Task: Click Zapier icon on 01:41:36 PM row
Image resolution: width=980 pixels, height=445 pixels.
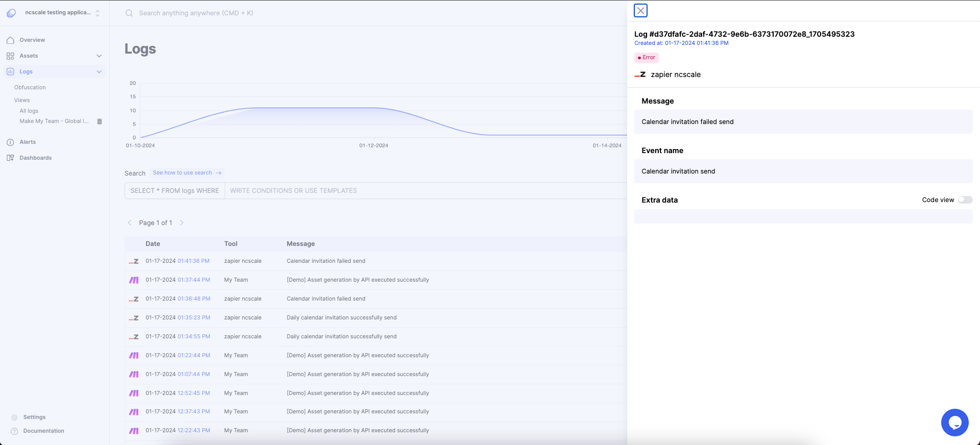Action: pos(134,261)
